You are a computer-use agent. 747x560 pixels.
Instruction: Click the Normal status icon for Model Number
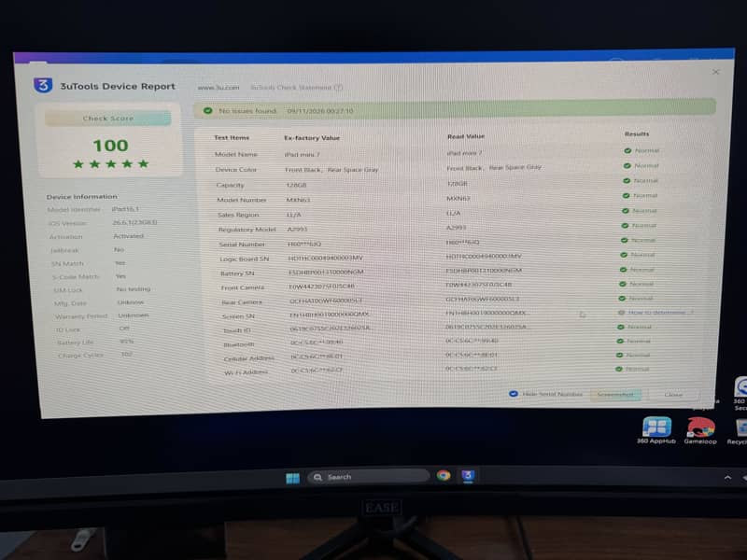click(626, 196)
